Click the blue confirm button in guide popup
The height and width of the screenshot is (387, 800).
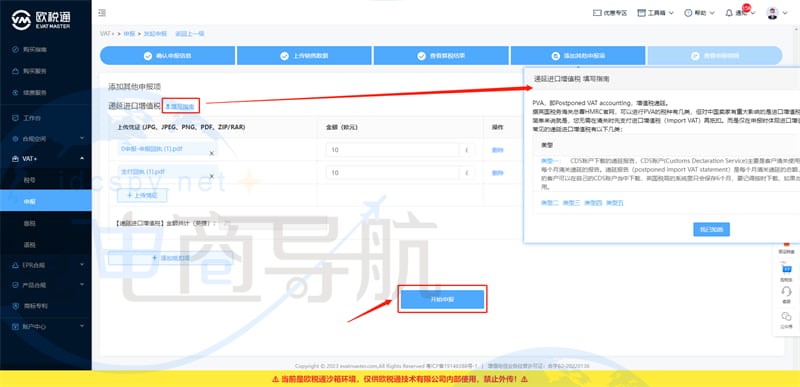pyautogui.click(x=711, y=229)
